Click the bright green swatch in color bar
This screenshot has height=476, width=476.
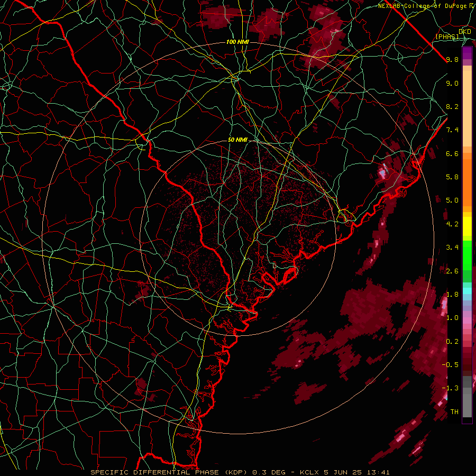point(467,255)
